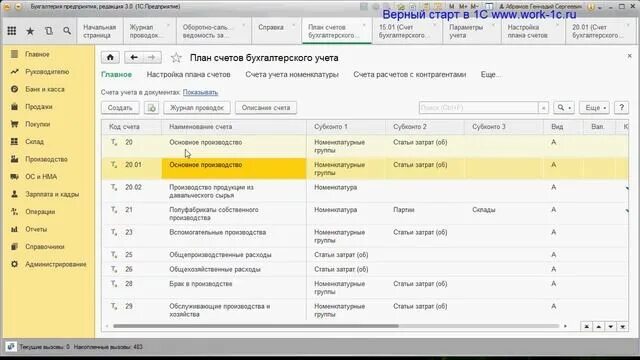Open Favorites star in top panel
The image size is (640, 360).
point(30,31)
